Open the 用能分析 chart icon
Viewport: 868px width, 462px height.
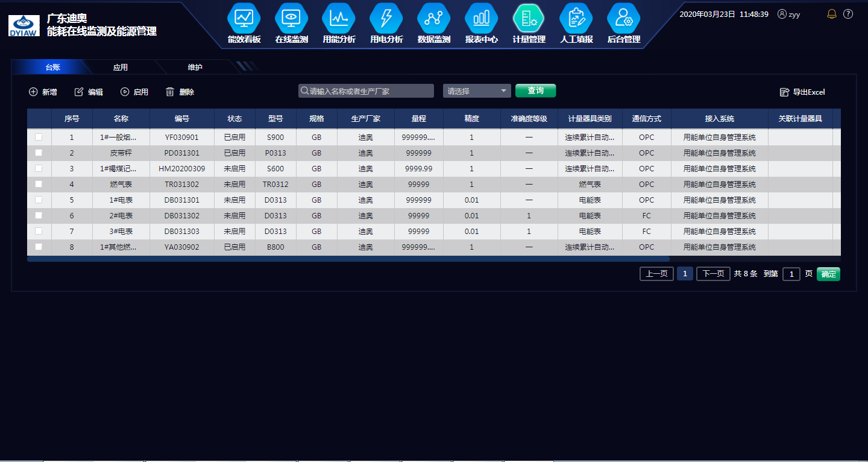point(339,19)
